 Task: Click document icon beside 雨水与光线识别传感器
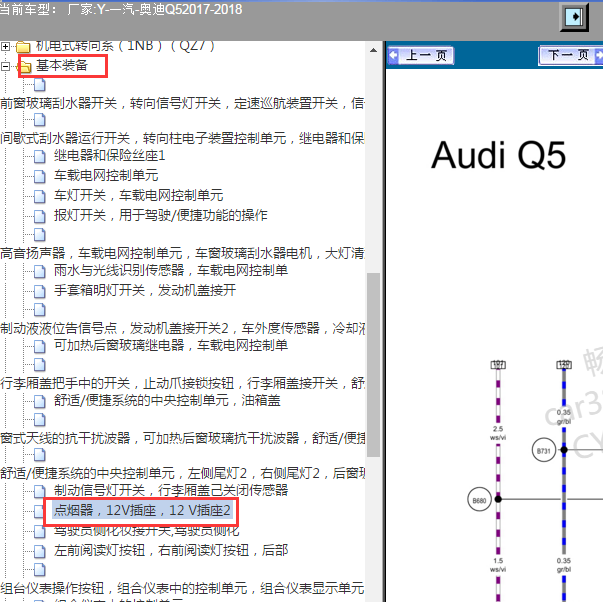click(39, 271)
